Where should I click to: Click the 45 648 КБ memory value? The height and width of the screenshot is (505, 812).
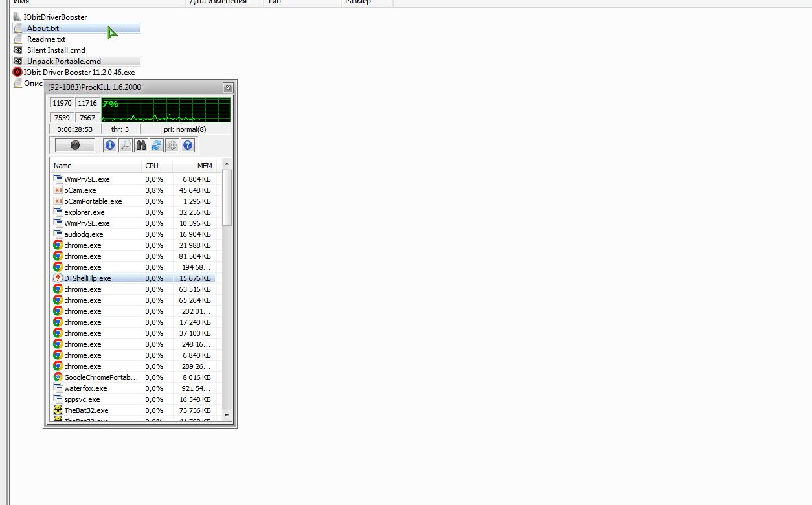tap(195, 190)
